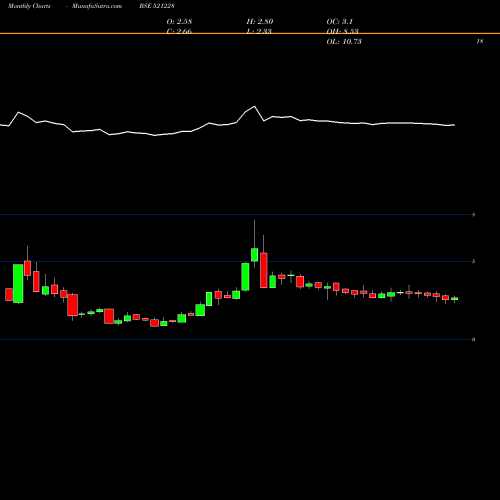Screen dimensions: 500x500
Task: Click the '5' price axis label
Action: (x=473, y=261)
